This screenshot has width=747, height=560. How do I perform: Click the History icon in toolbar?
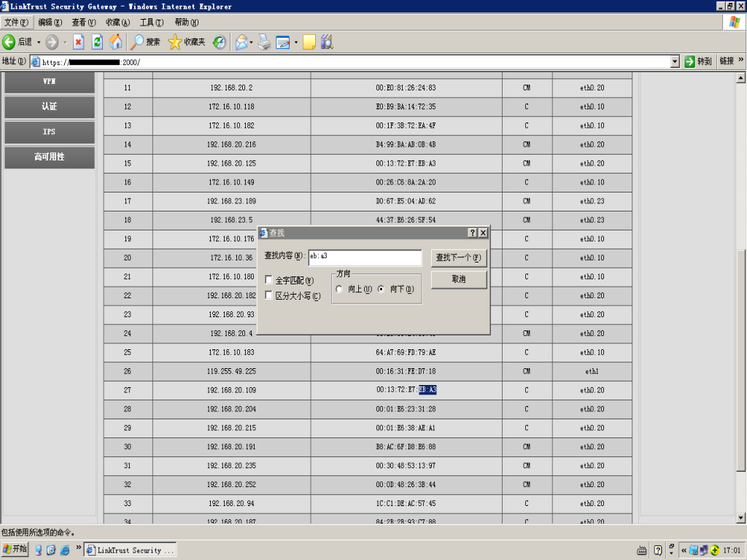219,42
